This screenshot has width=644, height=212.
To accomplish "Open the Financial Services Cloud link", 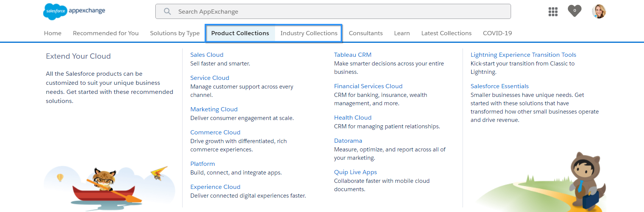I will click(x=368, y=86).
